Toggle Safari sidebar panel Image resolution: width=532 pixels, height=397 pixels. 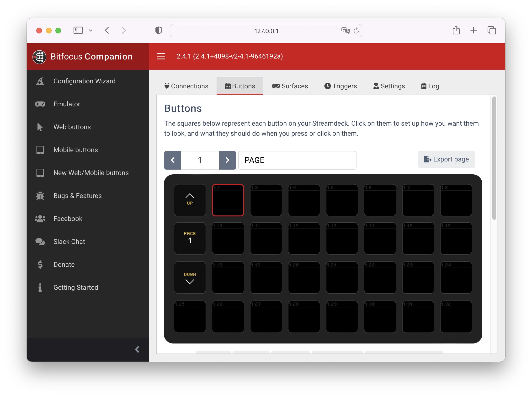coord(78,31)
